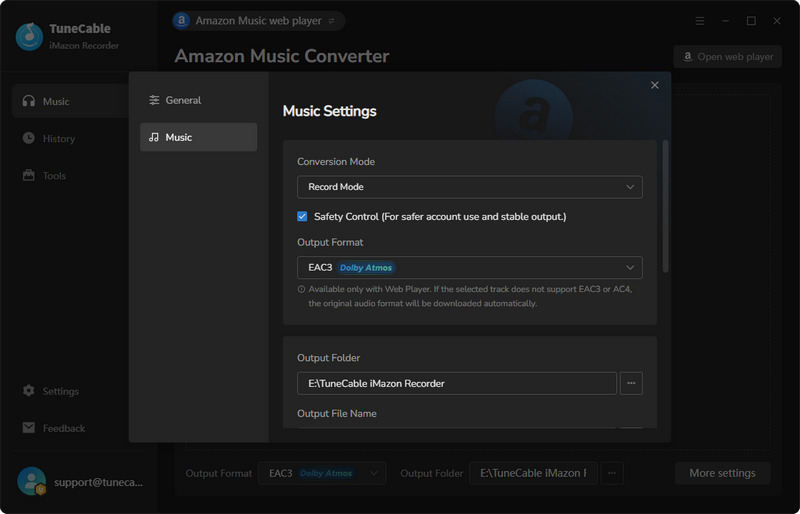The height and width of the screenshot is (514, 800).
Task: Switch source via Amazon Music web player pill
Action: point(259,21)
